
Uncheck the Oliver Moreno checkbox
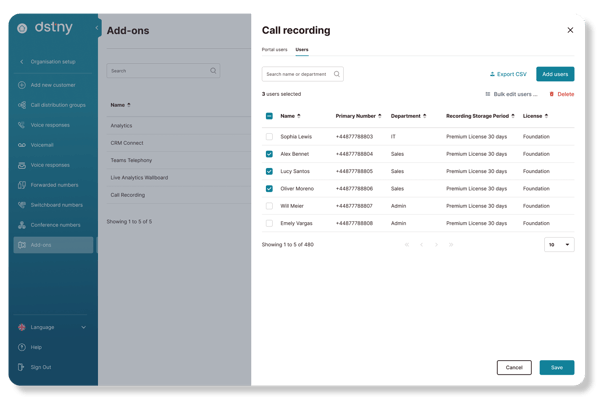(x=269, y=189)
